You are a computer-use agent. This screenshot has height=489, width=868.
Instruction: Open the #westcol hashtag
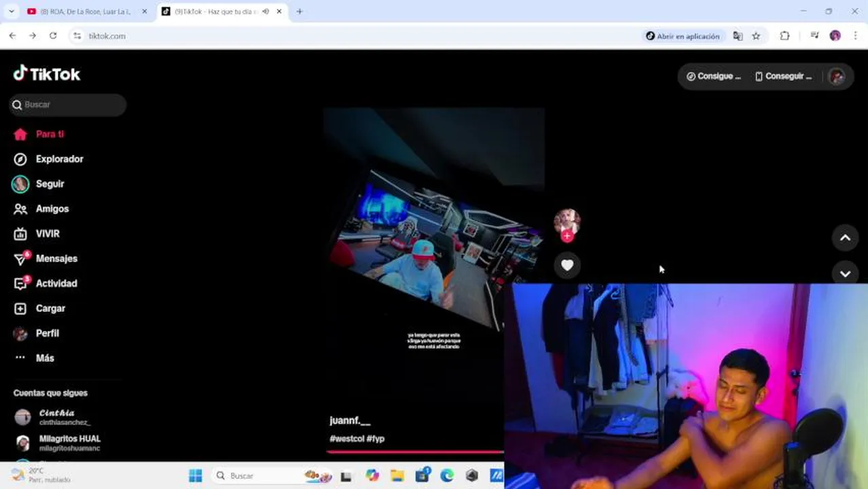[x=346, y=439]
